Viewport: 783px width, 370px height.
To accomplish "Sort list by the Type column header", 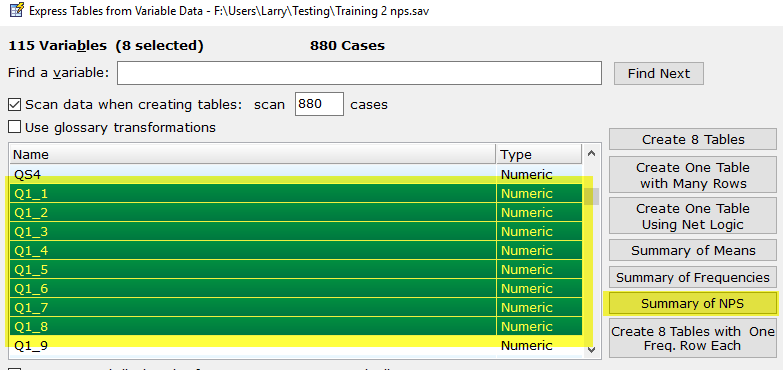I will [539, 154].
